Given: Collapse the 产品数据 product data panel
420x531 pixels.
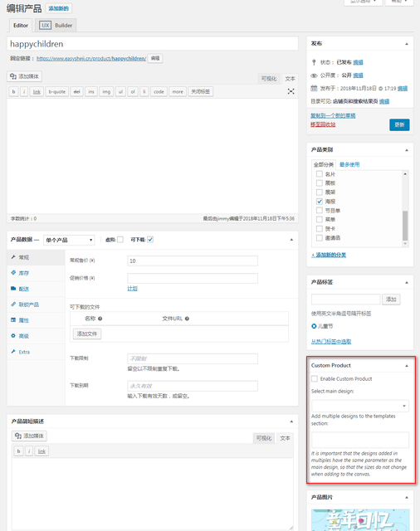Looking at the screenshot, I should point(291,240).
